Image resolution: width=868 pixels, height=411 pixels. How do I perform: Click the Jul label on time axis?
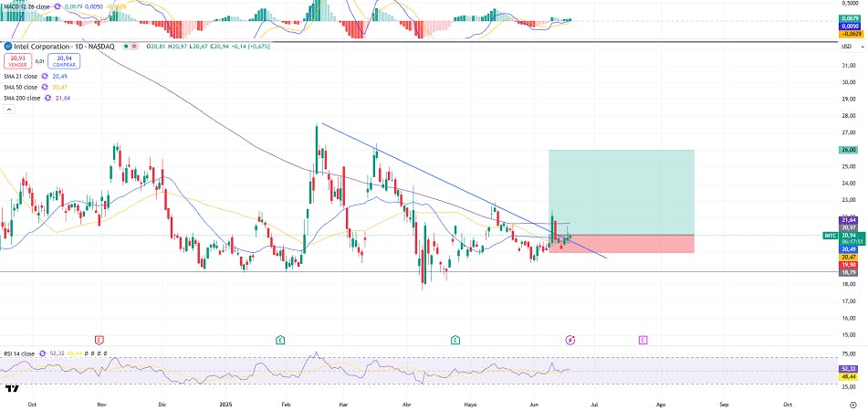[x=596, y=404]
